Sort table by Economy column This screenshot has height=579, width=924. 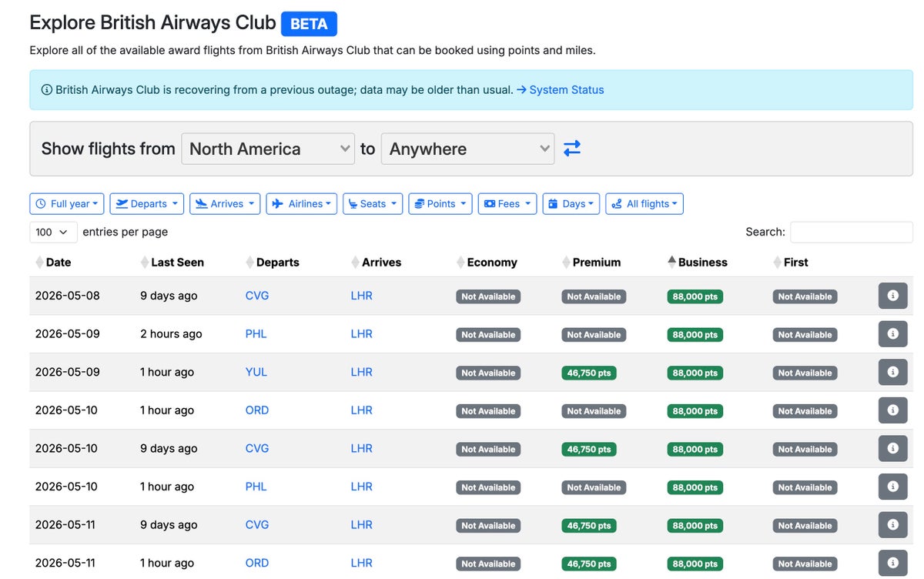click(487, 262)
